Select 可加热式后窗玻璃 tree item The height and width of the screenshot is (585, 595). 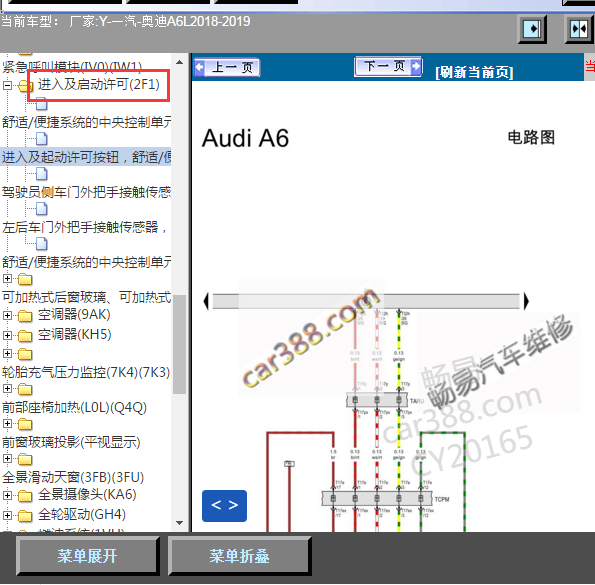(87, 297)
